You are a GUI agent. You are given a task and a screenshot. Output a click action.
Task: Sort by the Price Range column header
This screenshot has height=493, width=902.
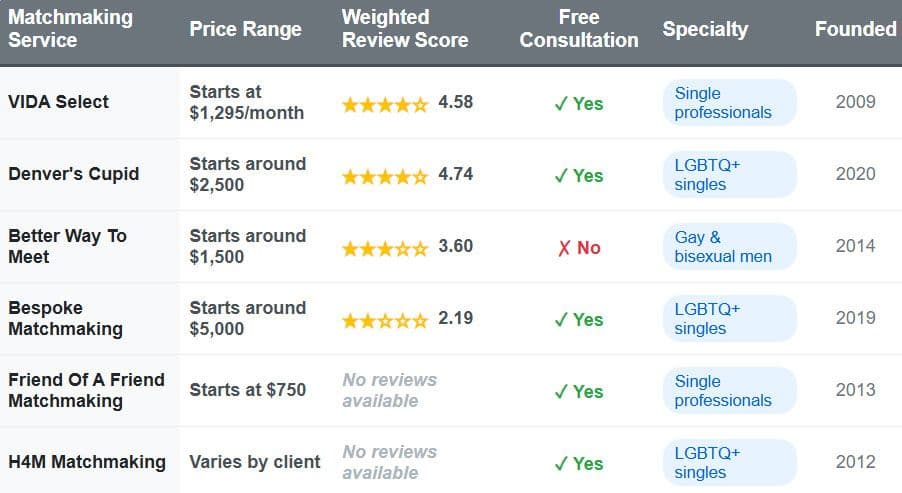(245, 29)
